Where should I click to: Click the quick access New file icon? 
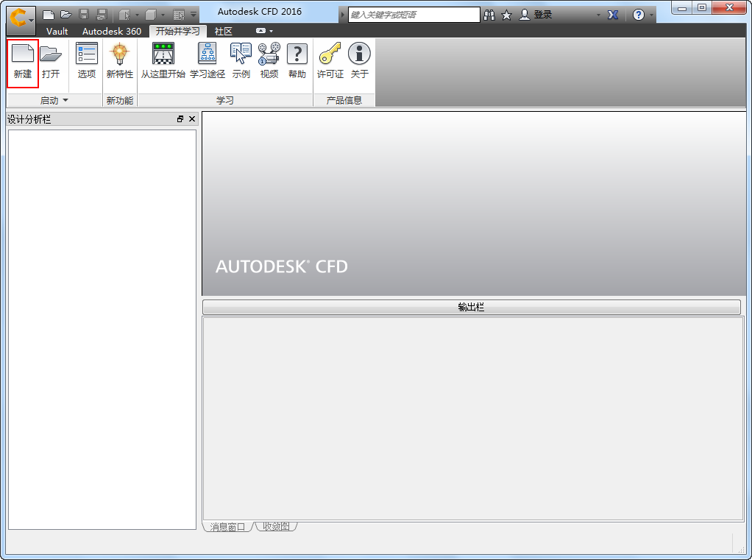pos(48,15)
